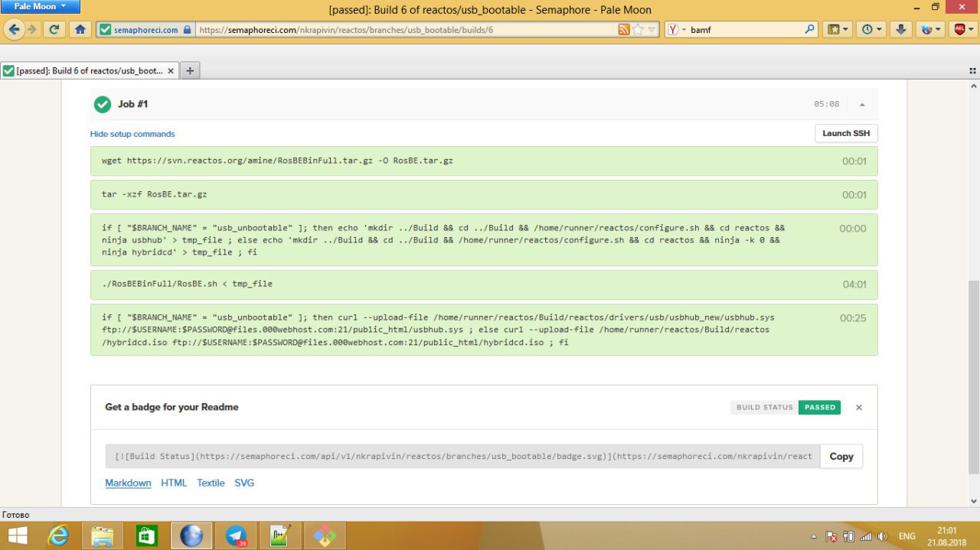Viewport: 980px width, 550px height.
Task: Reload the current page
Action: pyautogui.click(x=54, y=29)
